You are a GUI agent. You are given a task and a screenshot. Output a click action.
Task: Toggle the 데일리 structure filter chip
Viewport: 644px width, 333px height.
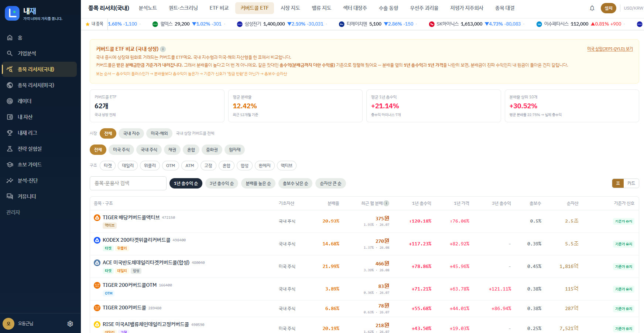point(128,166)
